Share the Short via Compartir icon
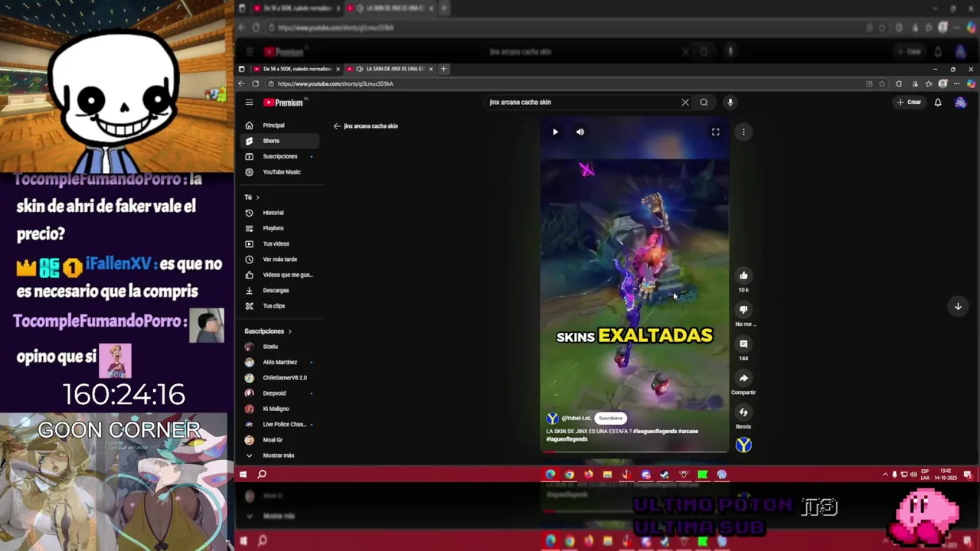Viewport: 980px width, 551px height. coord(743,378)
